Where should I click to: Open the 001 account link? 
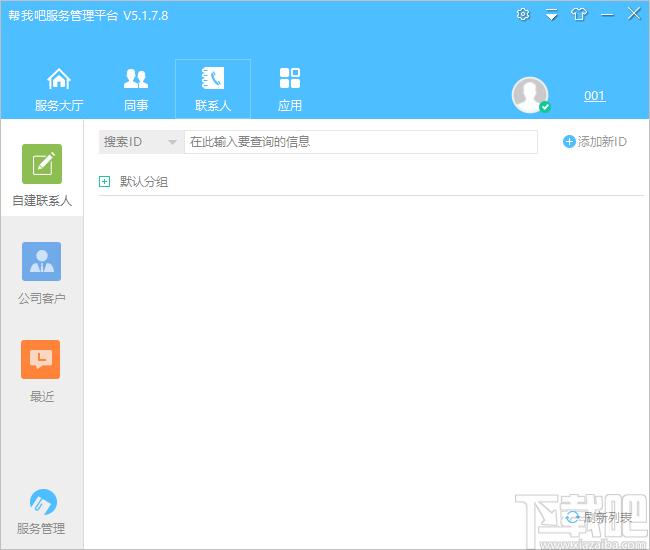pos(594,96)
